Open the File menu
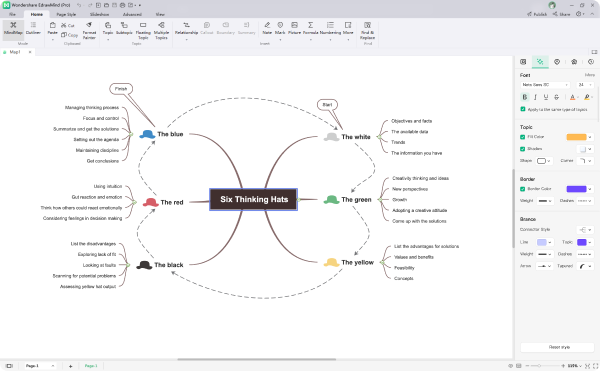The height and width of the screenshot is (371, 600). (13, 14)
